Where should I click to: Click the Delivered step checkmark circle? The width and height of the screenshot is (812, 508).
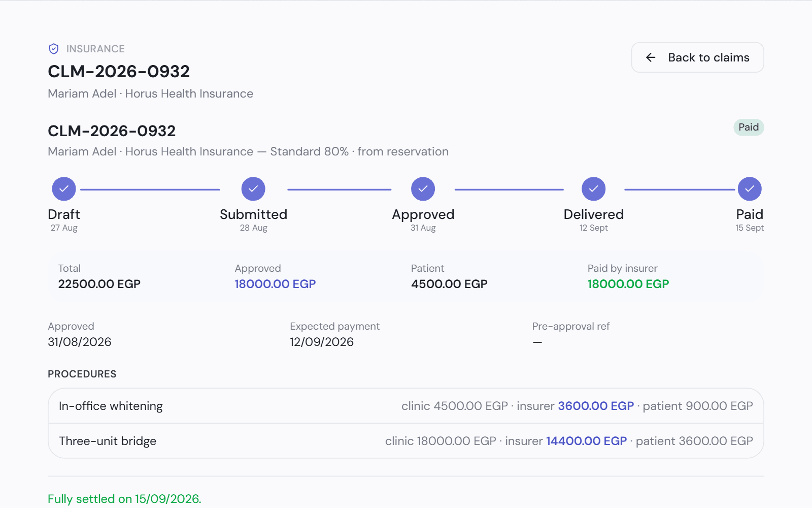coord(593,189)
